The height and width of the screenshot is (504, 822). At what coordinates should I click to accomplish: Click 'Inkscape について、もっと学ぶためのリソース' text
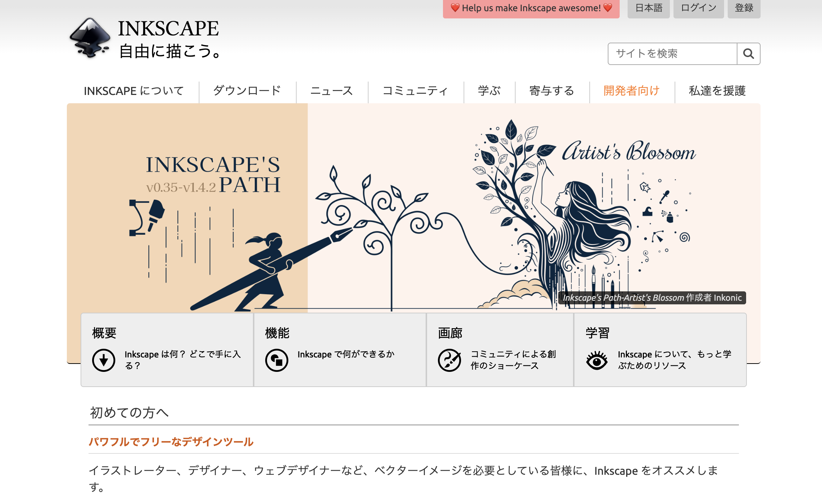tap(675, 360)
